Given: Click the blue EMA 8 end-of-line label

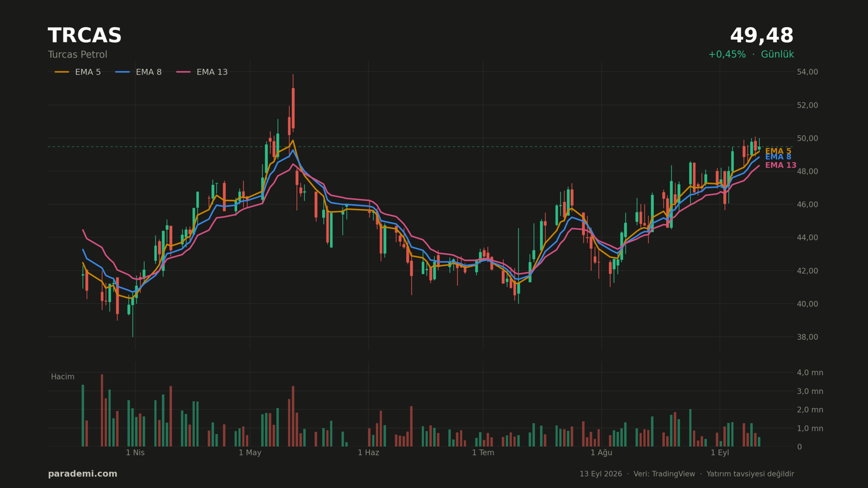Looking at the screenshot, I should point(778,157).
